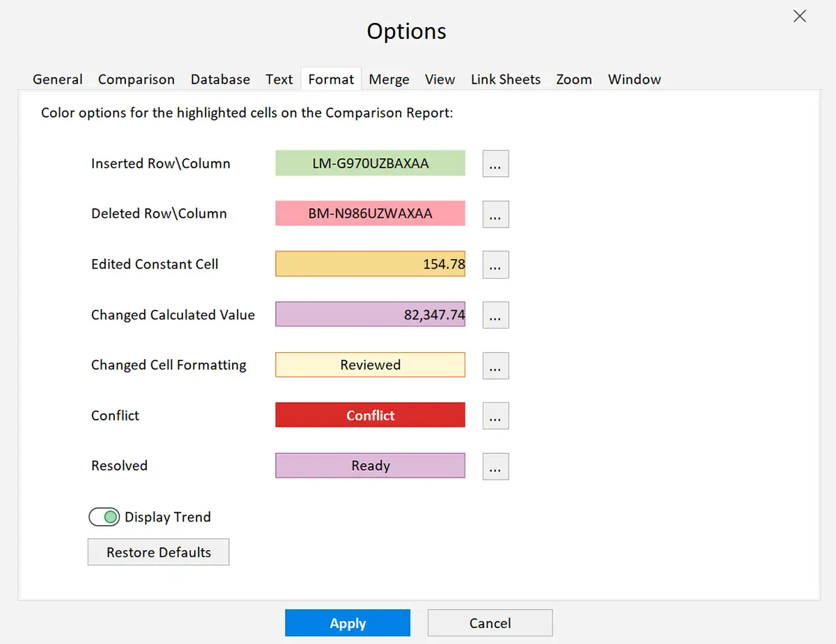The height and width of the screenshot is (644, 836).
Task: Toggle the Display Trend switch
Action: pos(104,517)
